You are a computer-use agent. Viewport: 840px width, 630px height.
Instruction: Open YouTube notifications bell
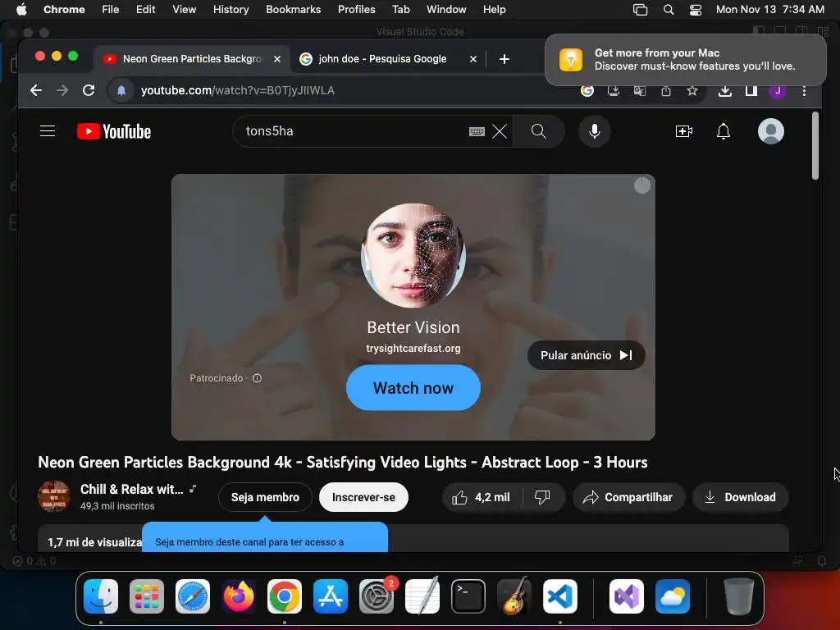[x=724, y=131]
